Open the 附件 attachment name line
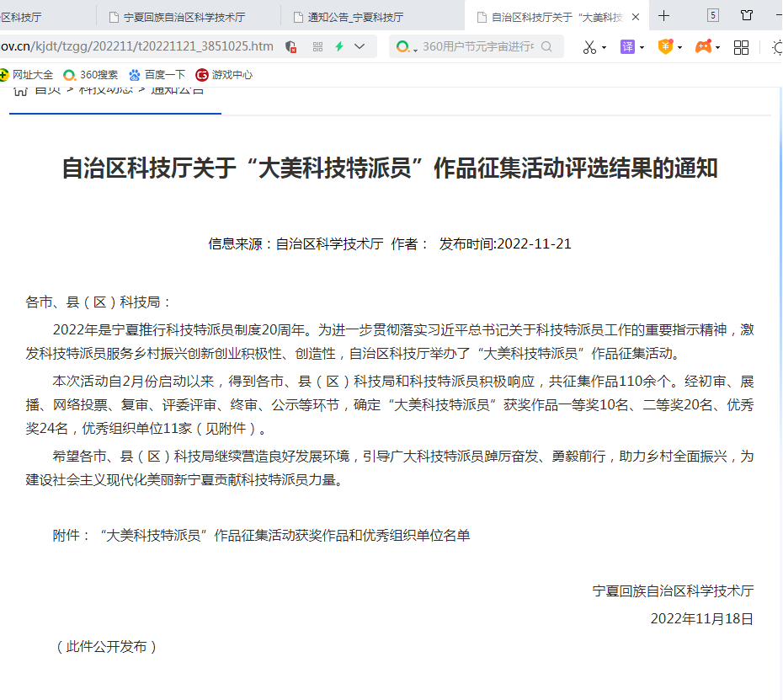This screenshot has width=783, height=700. pyautogui.click(x=285, y=536)
